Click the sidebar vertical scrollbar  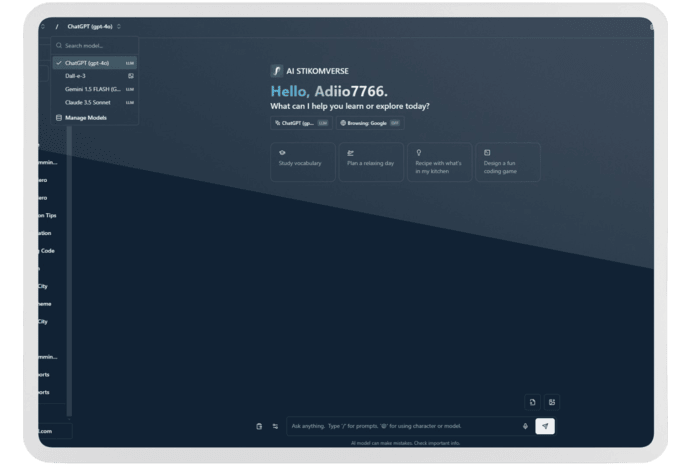pos(69,271)
